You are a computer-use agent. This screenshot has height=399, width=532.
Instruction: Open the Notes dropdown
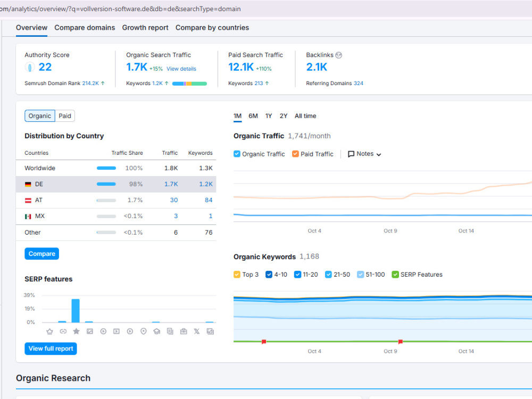[365, 154]
